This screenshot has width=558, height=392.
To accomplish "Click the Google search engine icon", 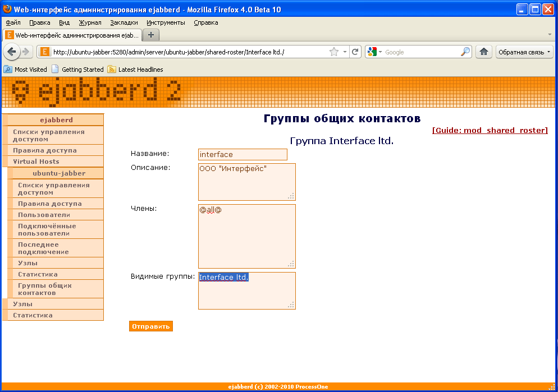I will (x=372, y=52).
